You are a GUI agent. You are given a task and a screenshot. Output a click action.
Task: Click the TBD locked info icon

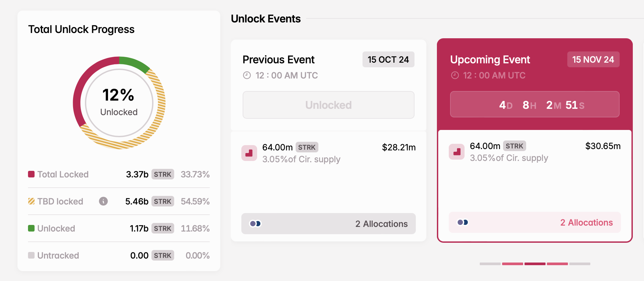[103, 201]
